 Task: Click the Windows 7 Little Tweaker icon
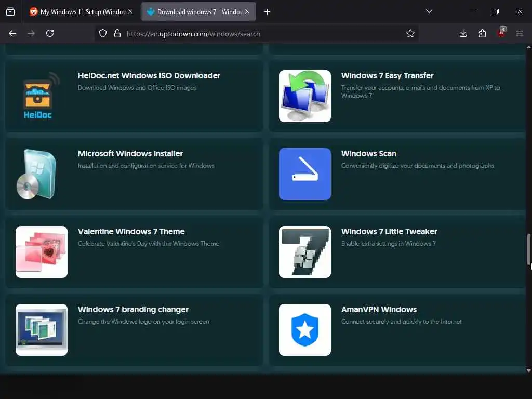(304, 252)
